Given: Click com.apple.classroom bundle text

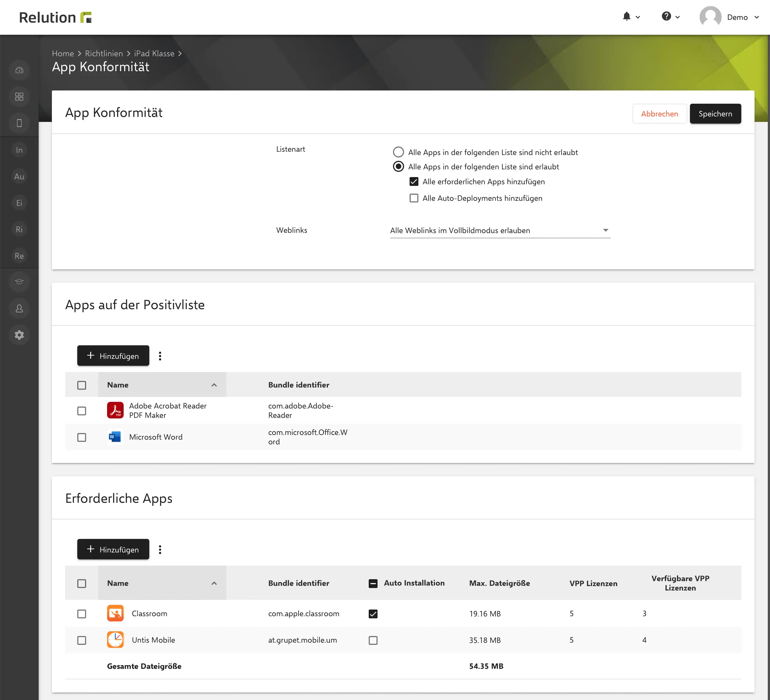Looking at the screenshot, I should [x=304, y=613].
